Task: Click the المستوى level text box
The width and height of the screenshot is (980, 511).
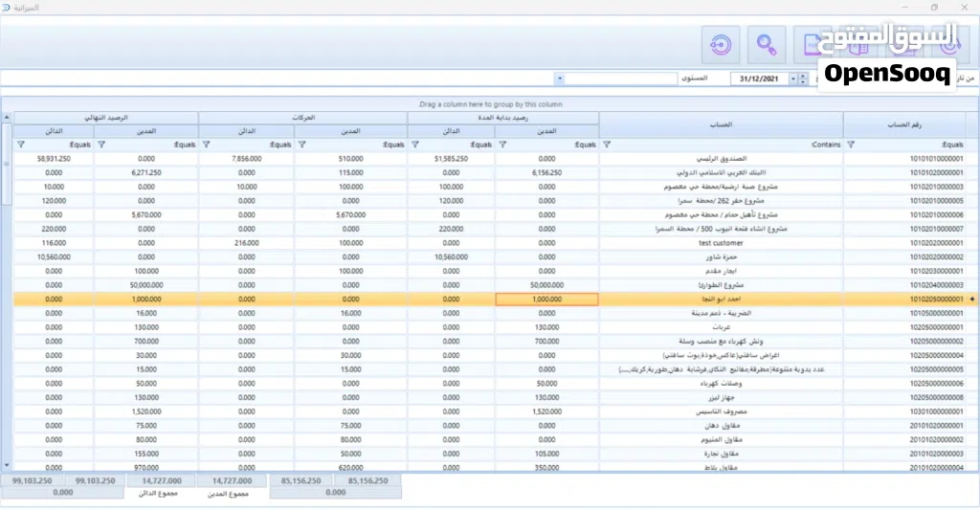Action: tap(621, 78)
